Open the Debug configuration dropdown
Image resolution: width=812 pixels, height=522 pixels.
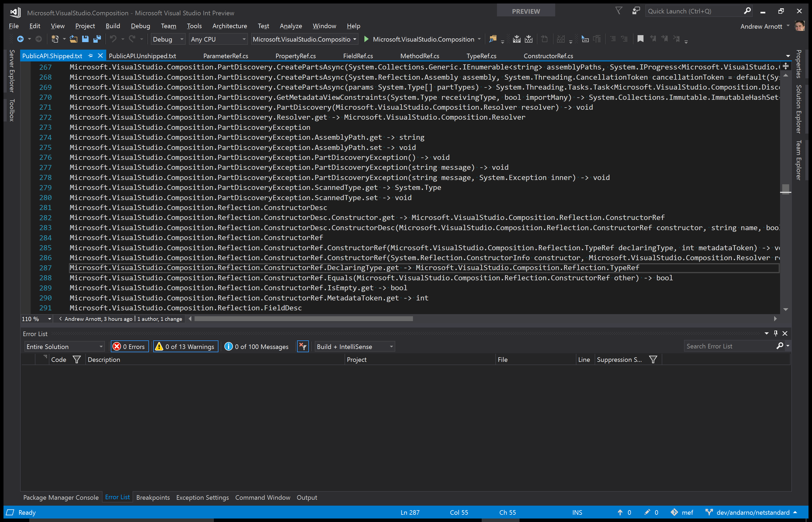click(168, 39)
